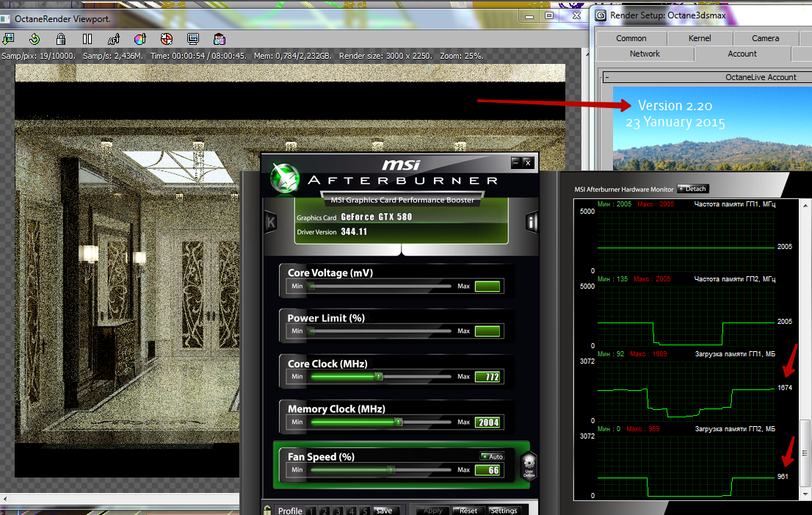Toggle the profile lock icon in Afterburner
This screenshot has height=515, width=812.
click(267, 511)
